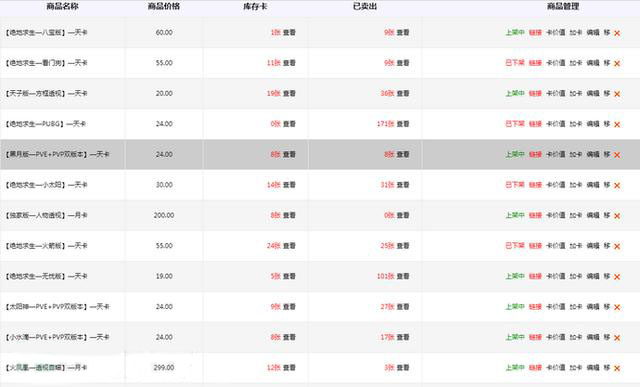Select the product name 【绝地求生—八宝板】—天卡

(46, 32)
